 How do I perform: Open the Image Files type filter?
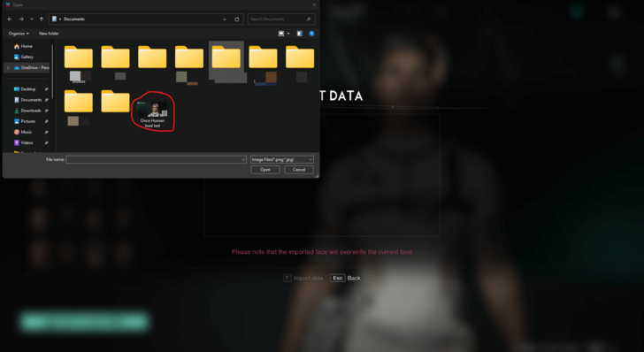coord(281,159)
